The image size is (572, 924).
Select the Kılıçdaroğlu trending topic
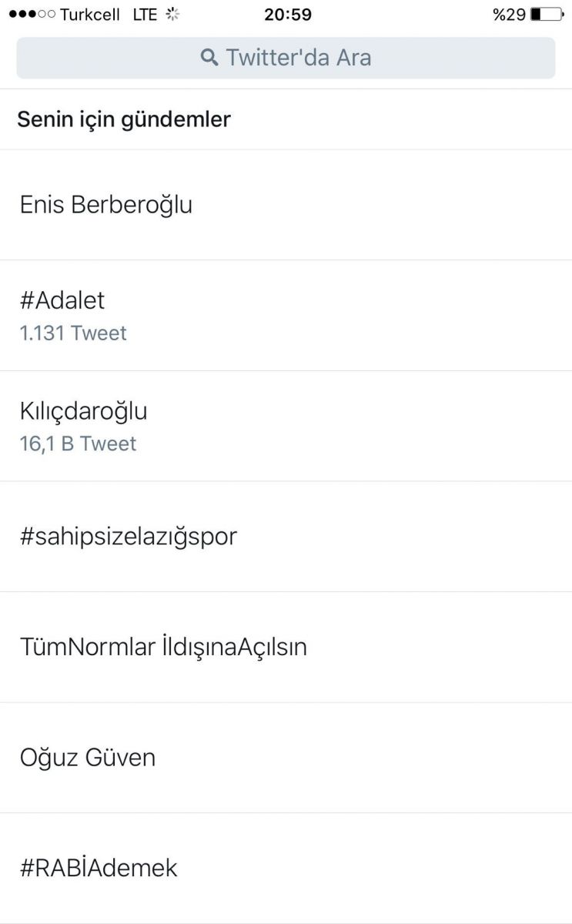click(x=83, y=411)
